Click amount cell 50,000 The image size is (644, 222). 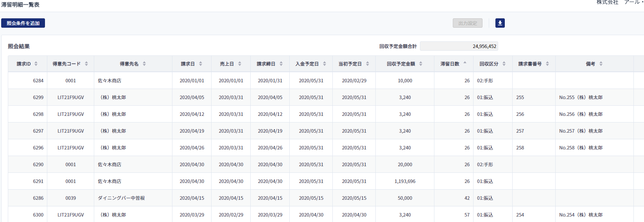[405, 198]
